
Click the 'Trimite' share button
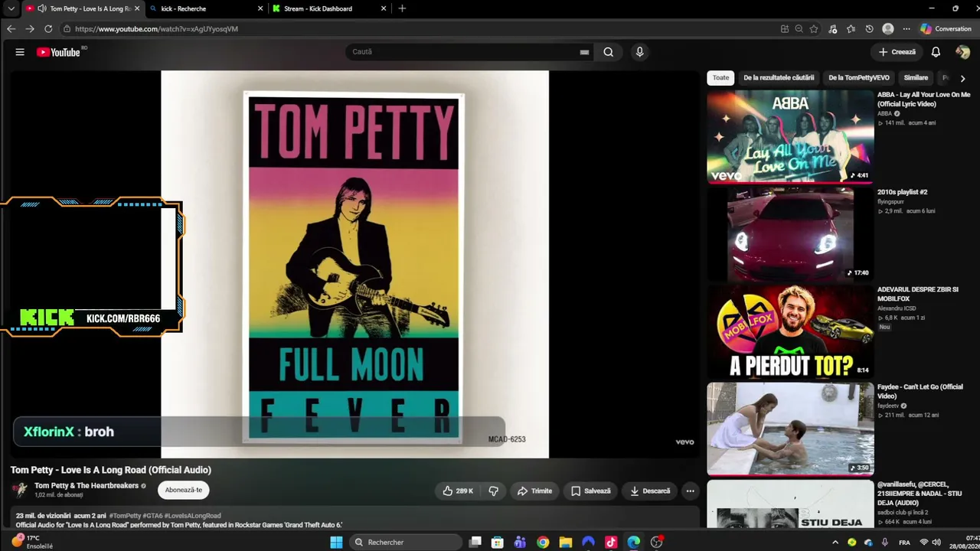(x=534, y=491)
